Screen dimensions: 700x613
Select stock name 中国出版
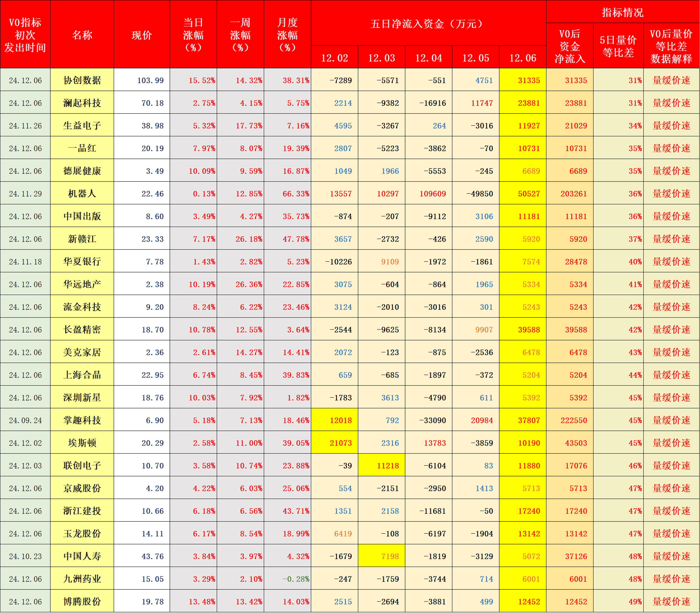(82, 216)
